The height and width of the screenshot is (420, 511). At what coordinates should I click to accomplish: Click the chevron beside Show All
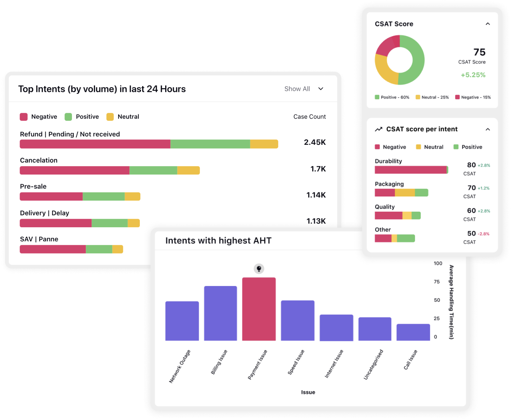pos(321,89)
